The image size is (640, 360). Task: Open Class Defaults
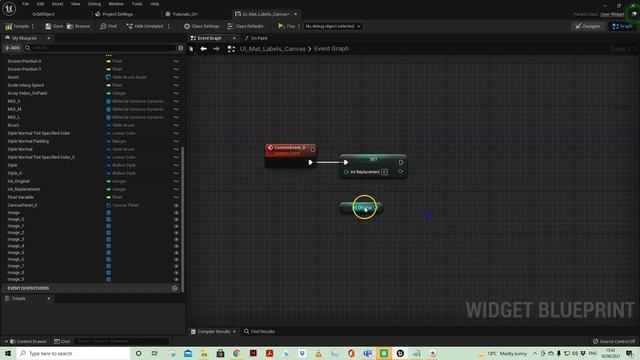(x=245, y=26)
